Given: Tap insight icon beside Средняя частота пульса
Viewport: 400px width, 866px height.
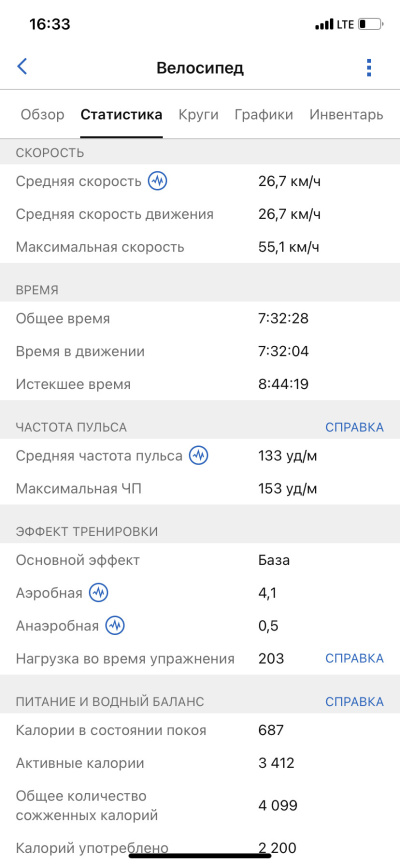Looking at the screenshot, I should [199, 456].
